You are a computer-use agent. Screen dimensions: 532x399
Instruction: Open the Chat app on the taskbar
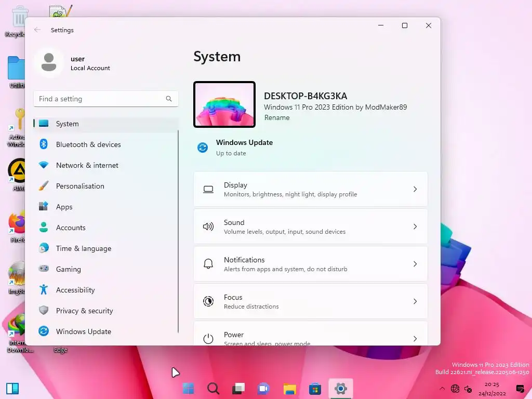pos(263,389)
